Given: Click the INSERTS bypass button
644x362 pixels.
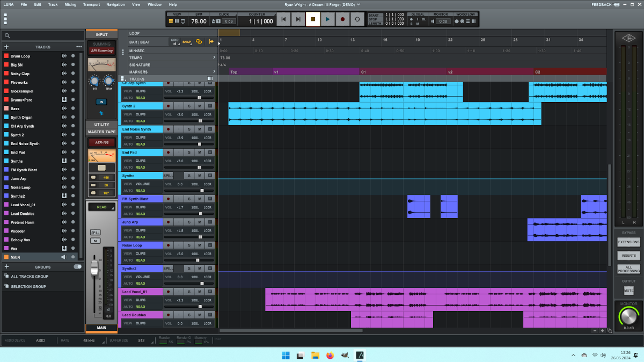Looking at the screenshot, I should click(628, 256).
